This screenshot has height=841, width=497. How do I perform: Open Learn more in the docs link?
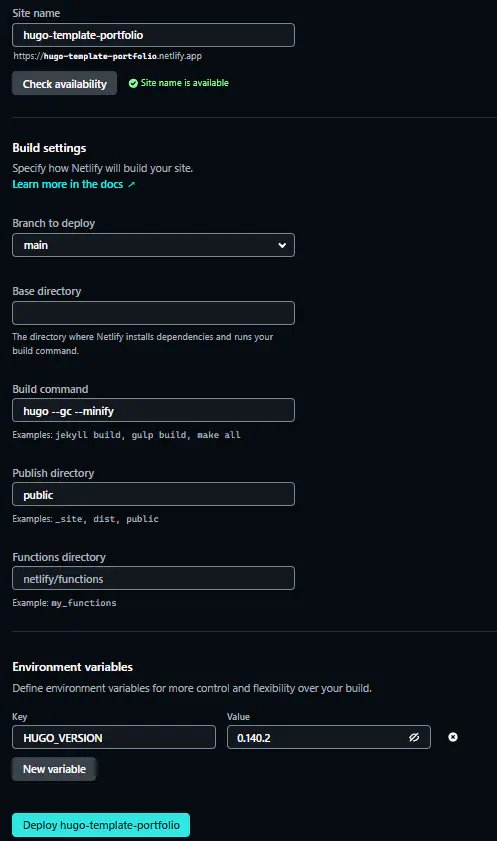(68, 184)
